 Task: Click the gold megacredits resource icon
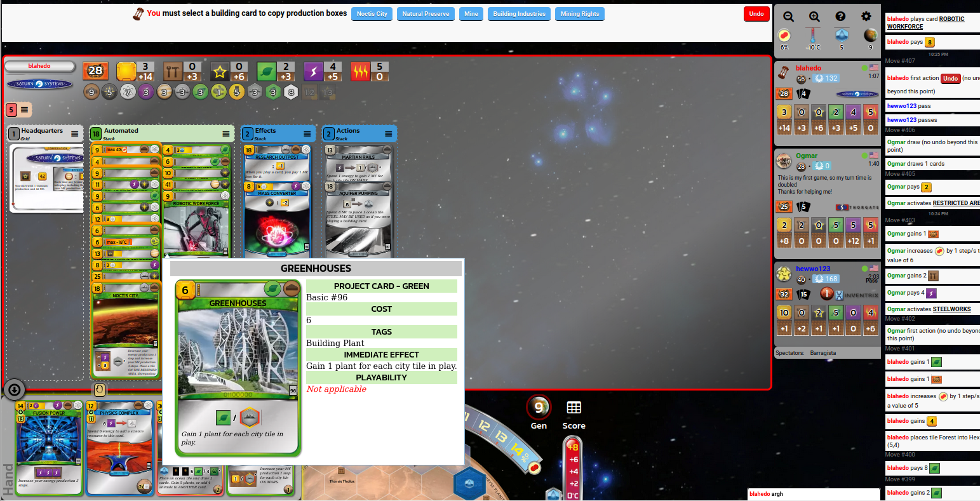pos(126,71)
